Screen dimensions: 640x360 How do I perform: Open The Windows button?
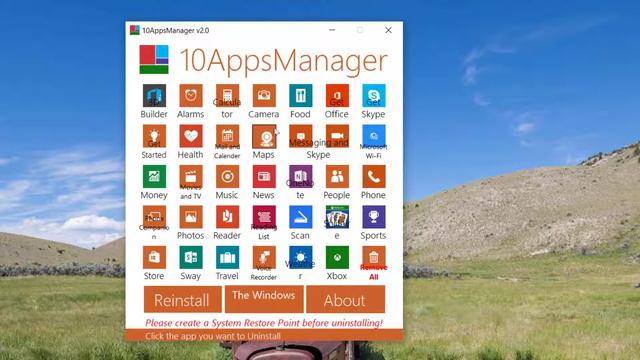264,299
